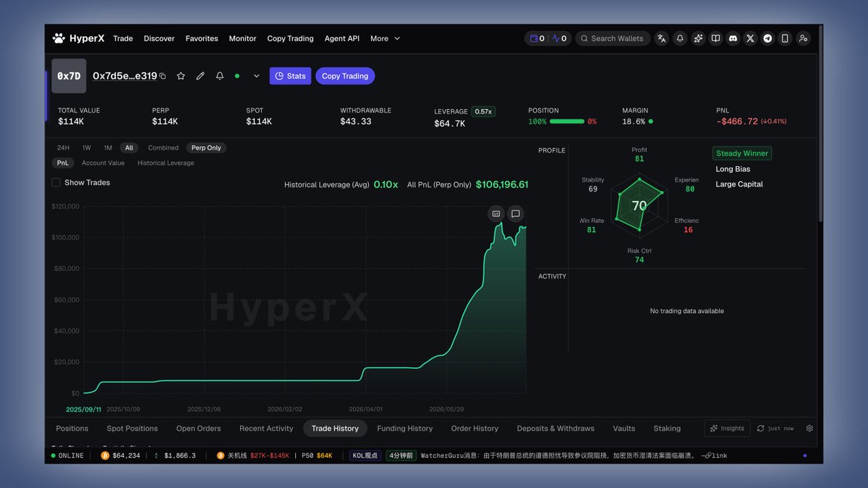Image resolution: width=868 pixels, height=488 pixels.
Task: Focus the Search Wallets field
Action: point(613,38)
